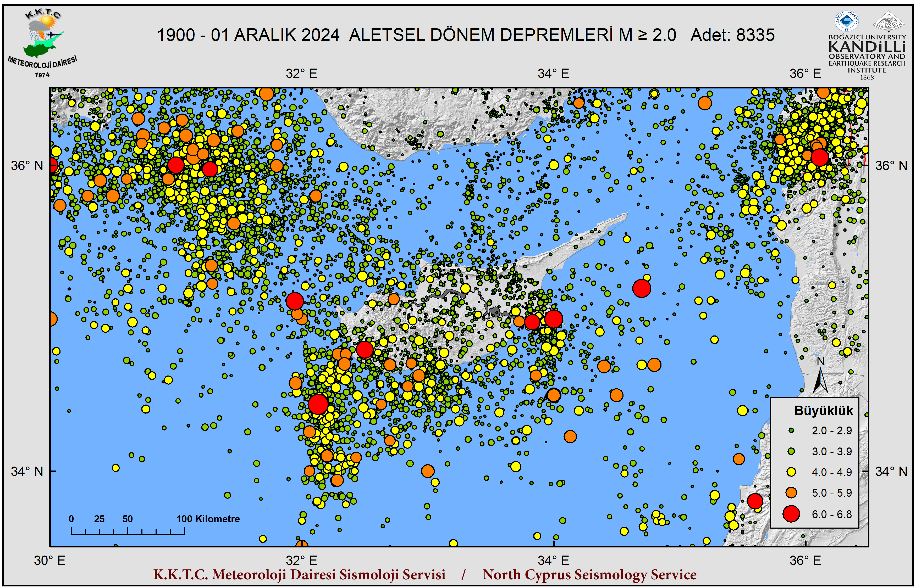
Task: Click the '34° N' label on right side
Action: [x=891, y=472]
